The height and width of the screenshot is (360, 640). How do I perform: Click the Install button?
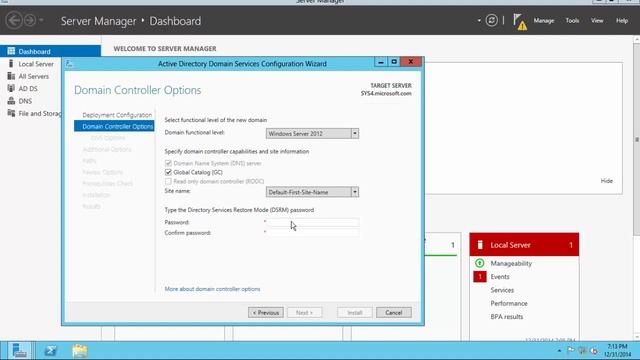point(355,313)
